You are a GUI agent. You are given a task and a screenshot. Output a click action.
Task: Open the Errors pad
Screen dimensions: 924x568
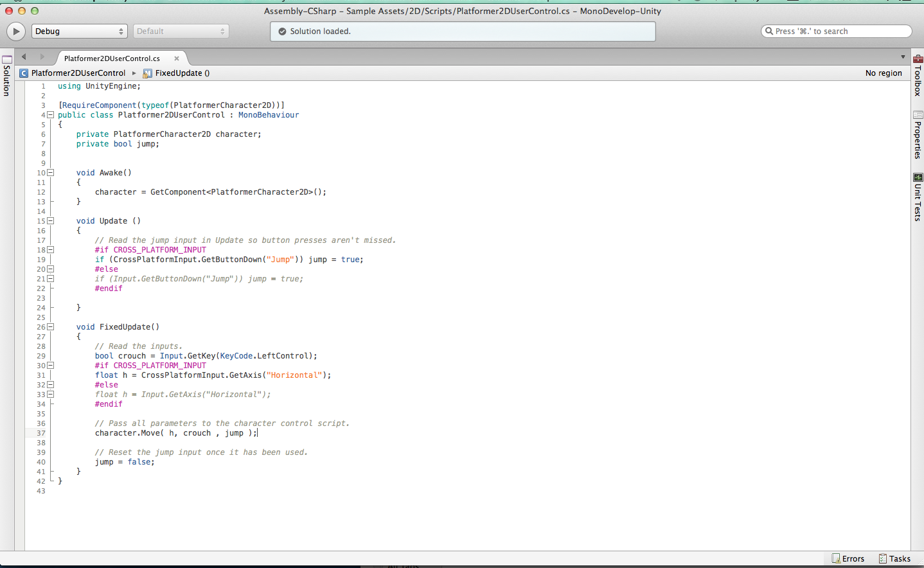(x=848, y=559)
